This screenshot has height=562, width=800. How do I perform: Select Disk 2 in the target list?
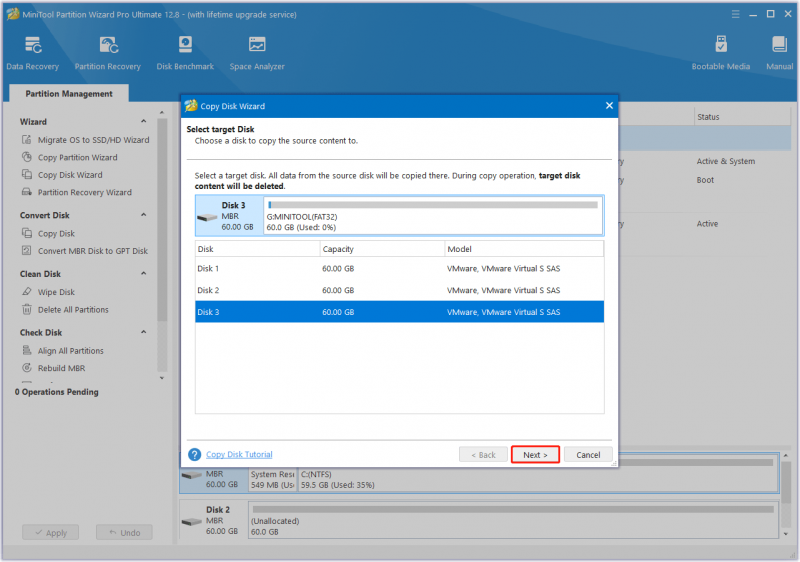tap(399, 290)
